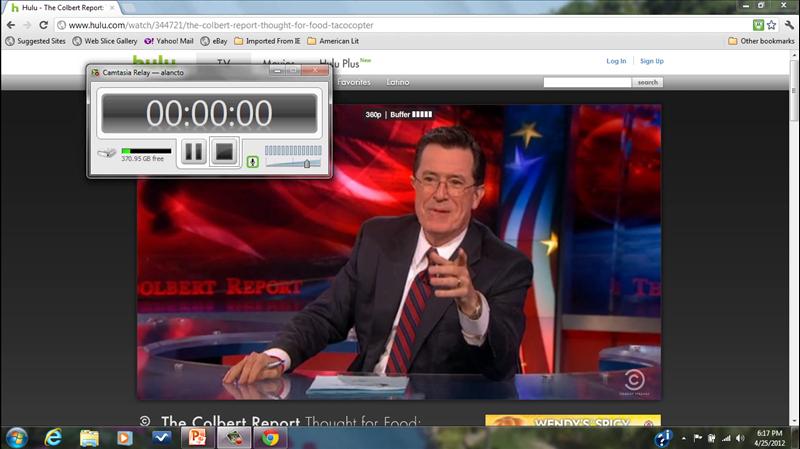Bookmark this page with the star icon

tap(771, 25)
